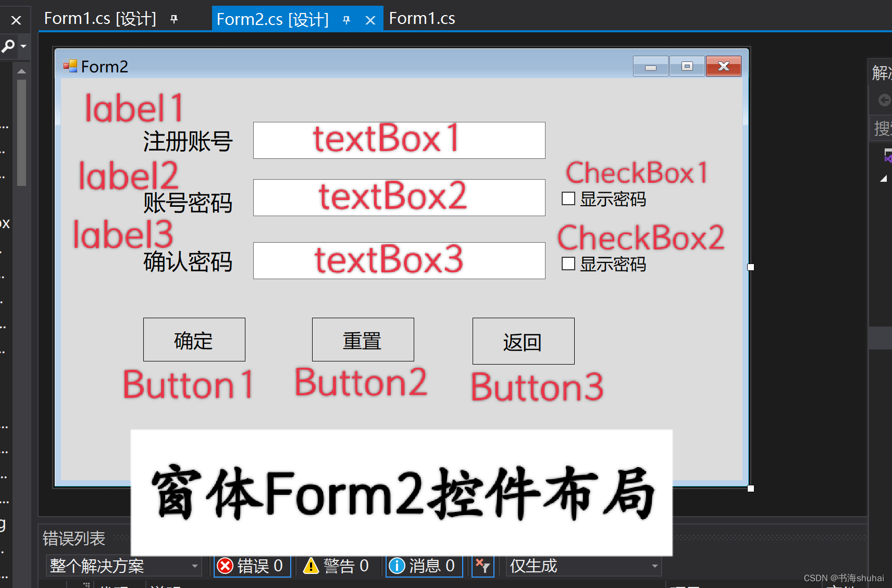Click the textBox3 field beside 确认密码
The width and height of the screenshot is (892, 588).
399,260
